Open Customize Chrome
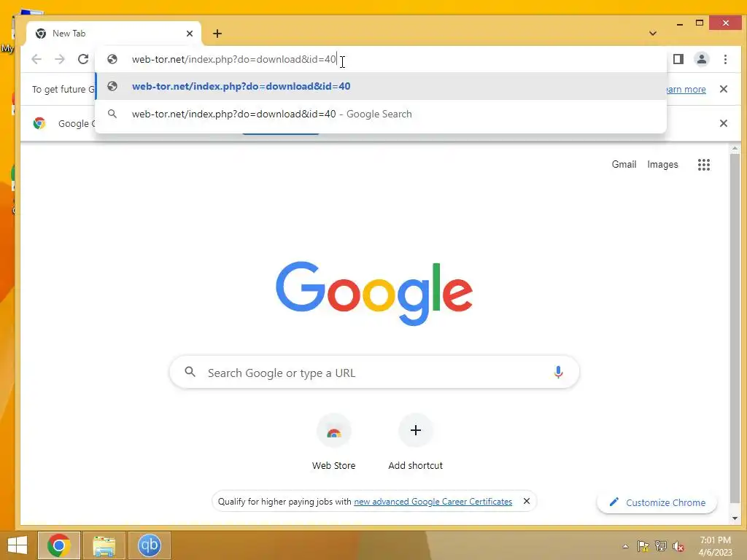This screenshot has width=747, height=560. 657,502
